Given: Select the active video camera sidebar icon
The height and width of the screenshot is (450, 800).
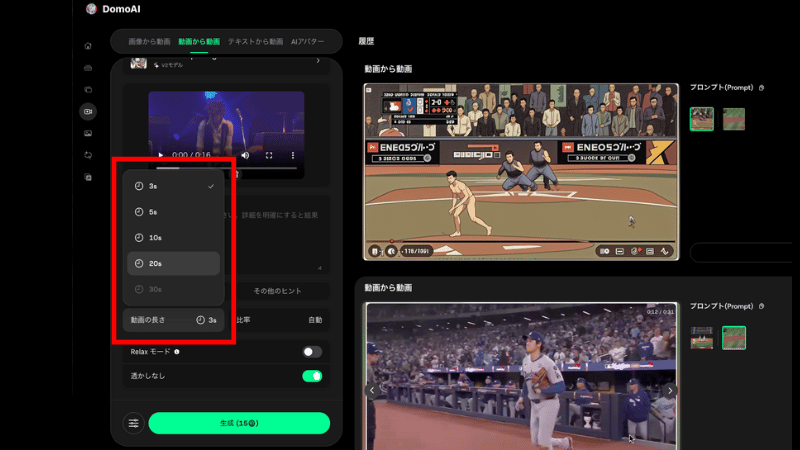Looking at the screenshot, I should [x=88, y=111].
